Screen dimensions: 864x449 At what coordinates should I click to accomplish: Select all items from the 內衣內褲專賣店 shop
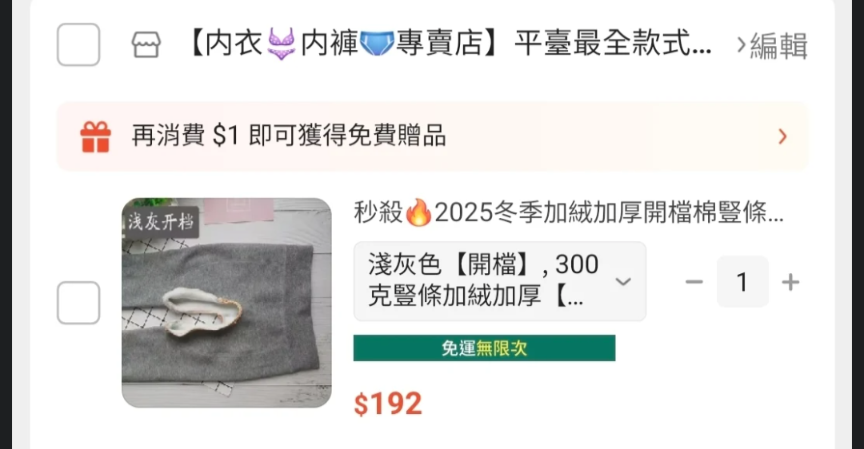[78, 45]
